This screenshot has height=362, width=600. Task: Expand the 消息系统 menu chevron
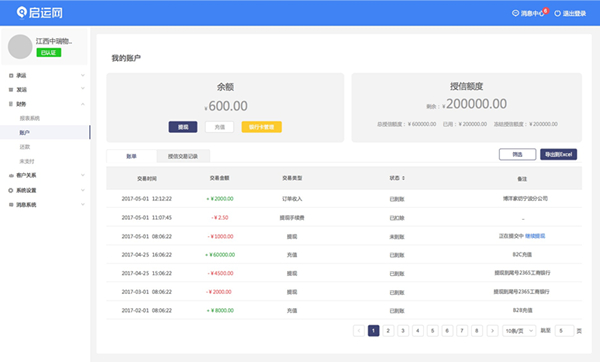click(x=83, y=204)
